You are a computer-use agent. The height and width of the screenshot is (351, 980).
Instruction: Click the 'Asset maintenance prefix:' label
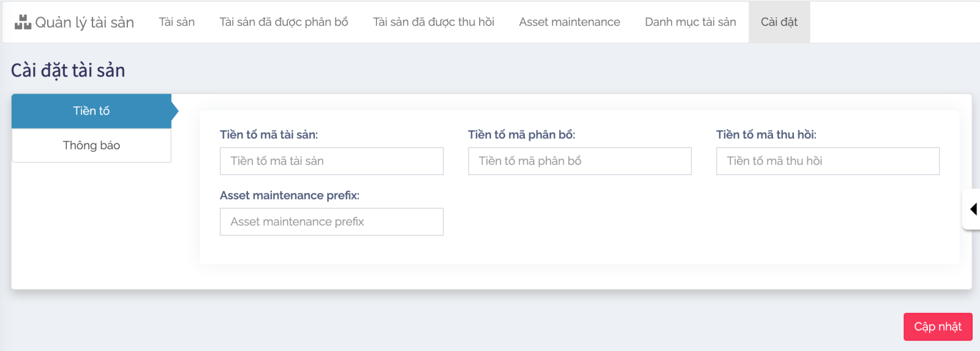[x=289, y=195]
